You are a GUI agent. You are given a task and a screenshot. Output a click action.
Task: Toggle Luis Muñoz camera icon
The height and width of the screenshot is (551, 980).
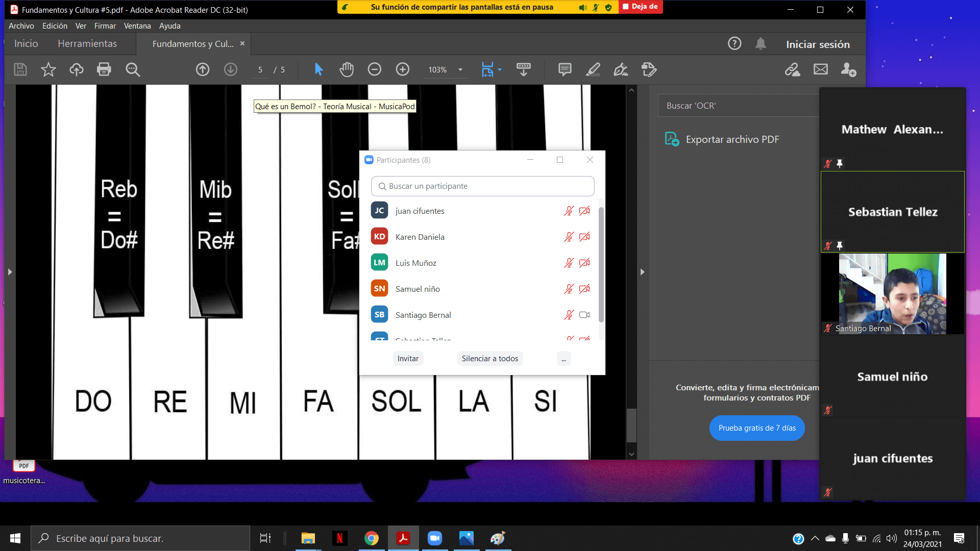pos(584,263)
